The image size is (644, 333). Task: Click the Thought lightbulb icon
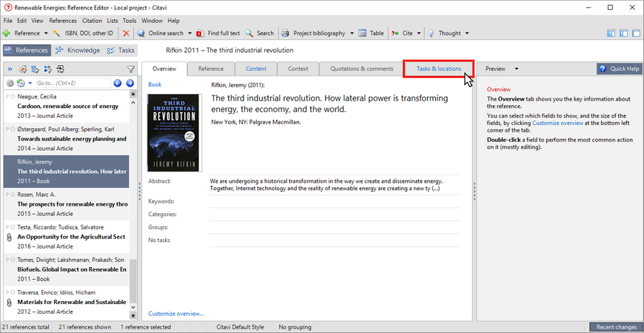431,33
